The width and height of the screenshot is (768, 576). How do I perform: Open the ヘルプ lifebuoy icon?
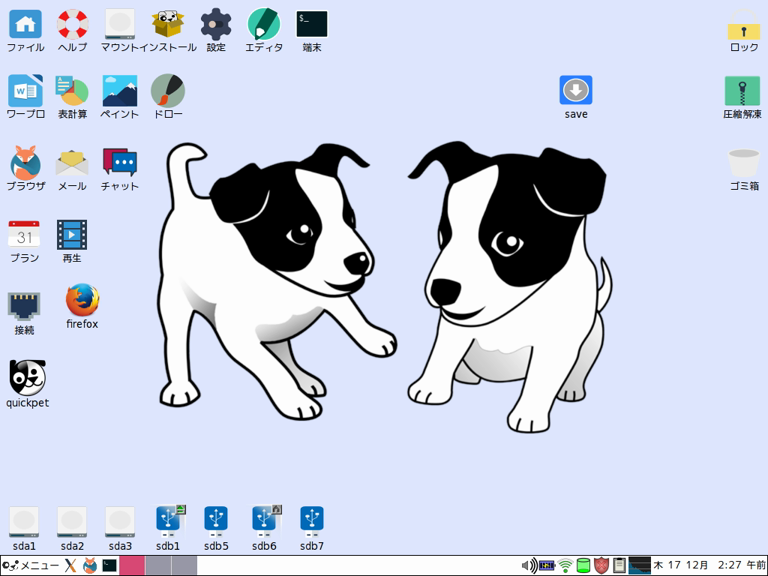72,24
